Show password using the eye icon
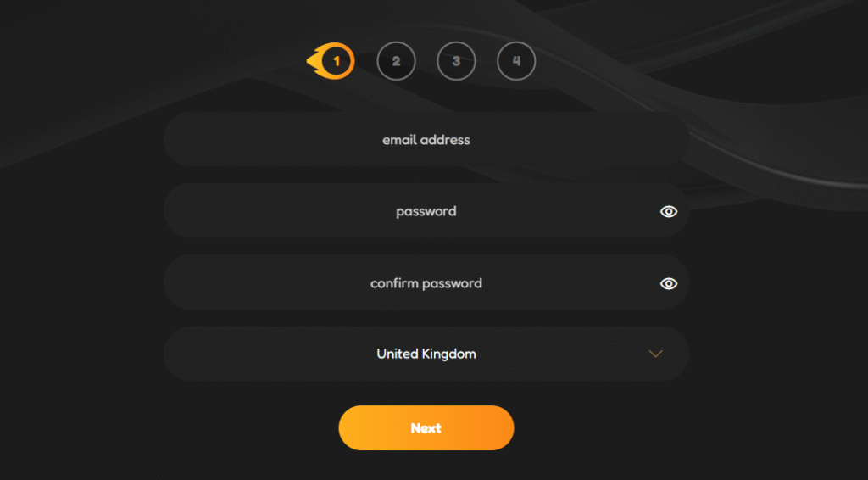The width and height of the screenshot is (868, 480). 669,211
